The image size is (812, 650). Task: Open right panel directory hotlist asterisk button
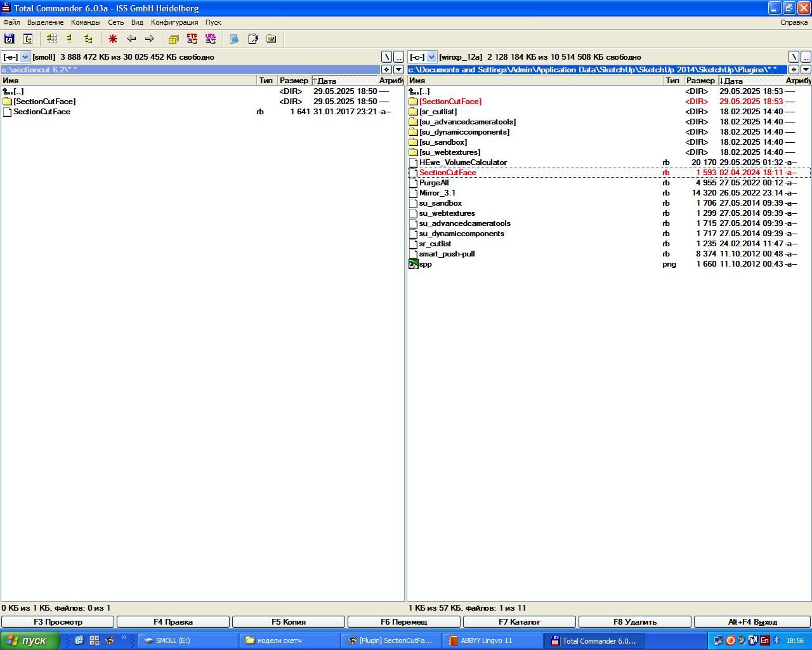click(x=794, y=70)
